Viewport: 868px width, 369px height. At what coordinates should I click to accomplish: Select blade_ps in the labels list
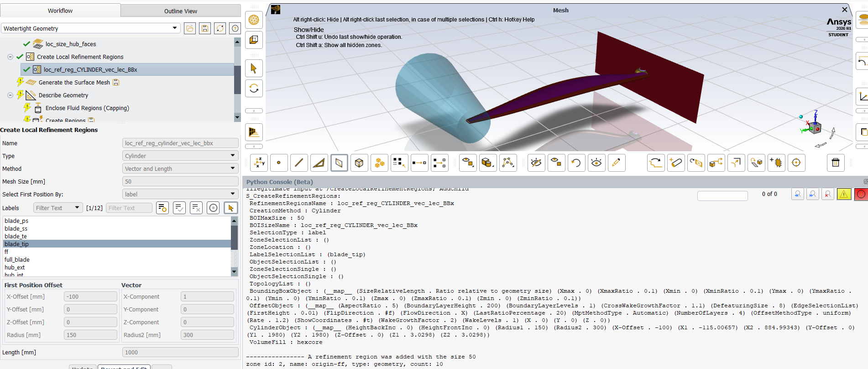[16, 221]
